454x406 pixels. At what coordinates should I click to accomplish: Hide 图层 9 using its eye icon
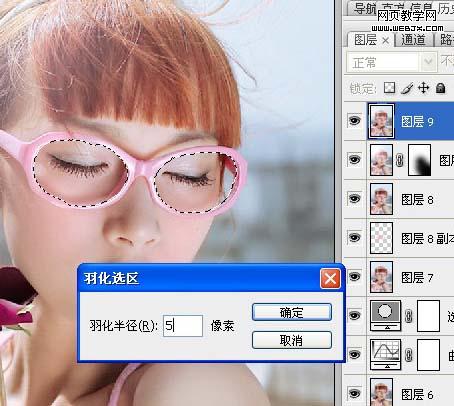[x=354, y=120]
